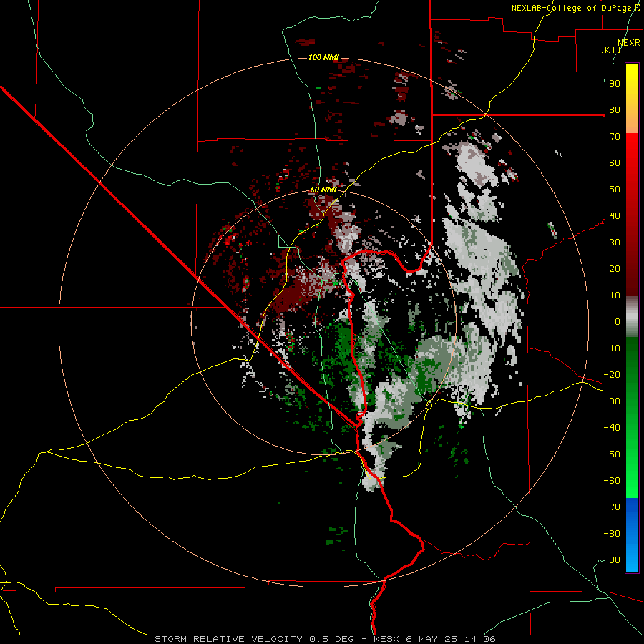Screen dimensions: 644x644
Task: Click the positive 90 value on the scale
Action: click(x=615, y=84)
